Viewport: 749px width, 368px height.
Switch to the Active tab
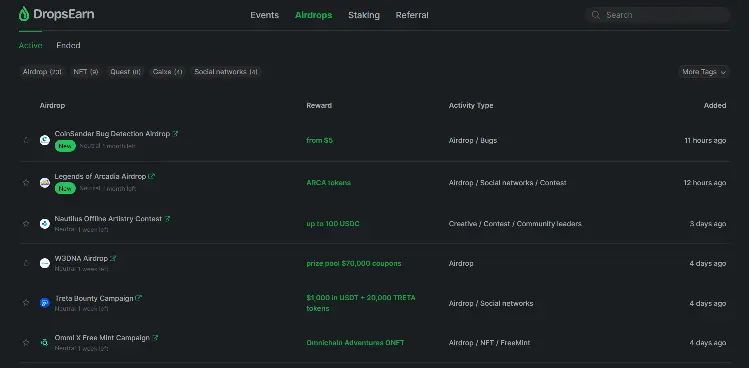tap(31, 45)
